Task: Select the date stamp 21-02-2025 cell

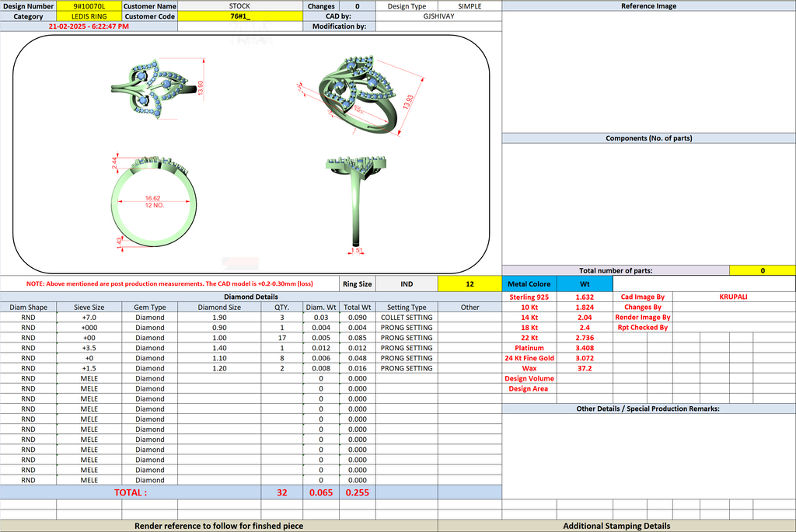Action: click(x=89, y=26)
